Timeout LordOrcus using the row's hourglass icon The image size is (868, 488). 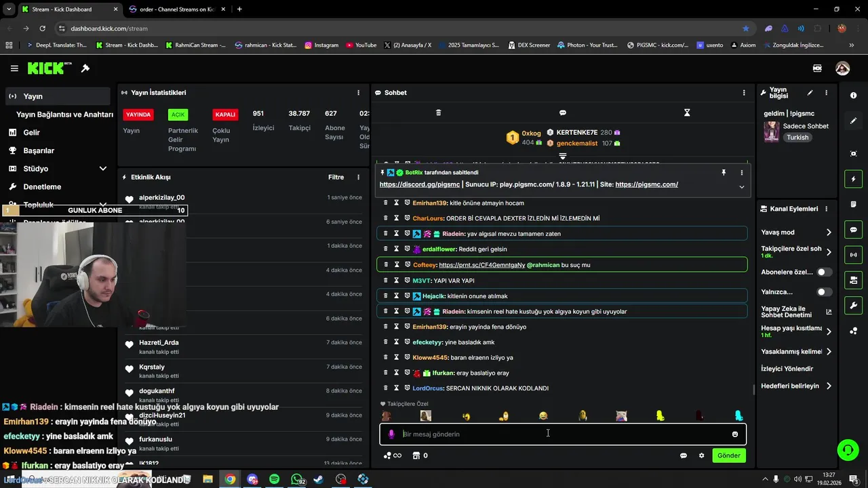(x=397, y=388)
